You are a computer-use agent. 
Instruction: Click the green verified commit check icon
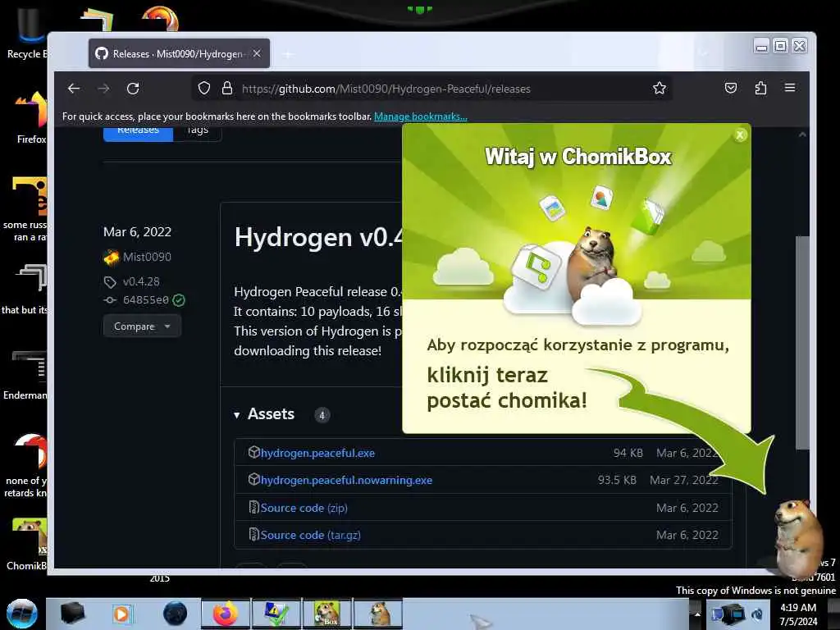tap(179, 300)
